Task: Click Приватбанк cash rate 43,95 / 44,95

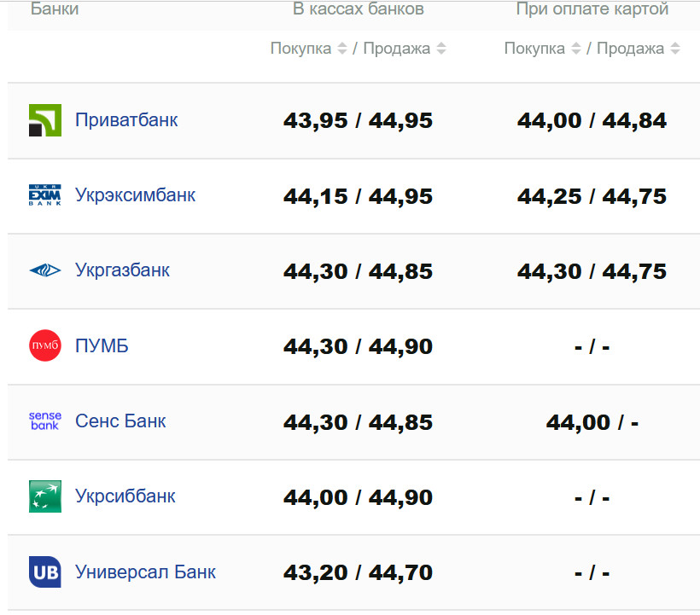Action: (x=358, y=121)
